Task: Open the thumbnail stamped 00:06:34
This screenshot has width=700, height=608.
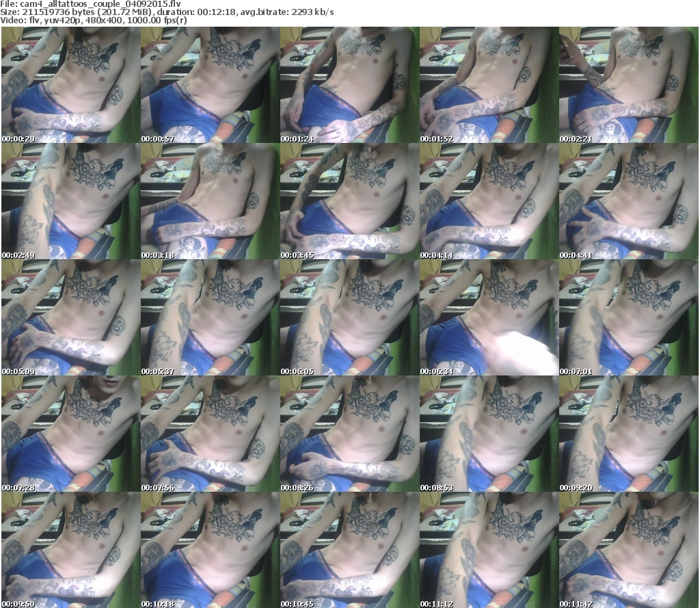Action: (x=489, y=317)
